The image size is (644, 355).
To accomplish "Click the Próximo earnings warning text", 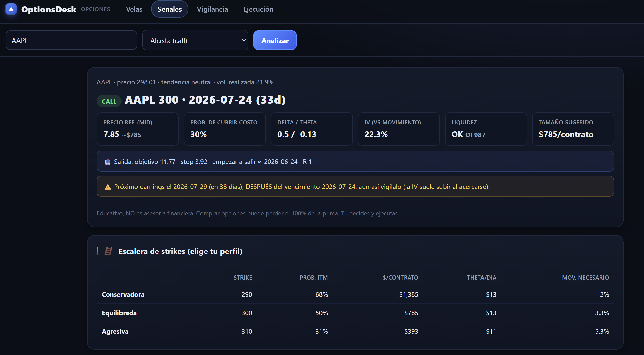I will click(x=302, y=187).
